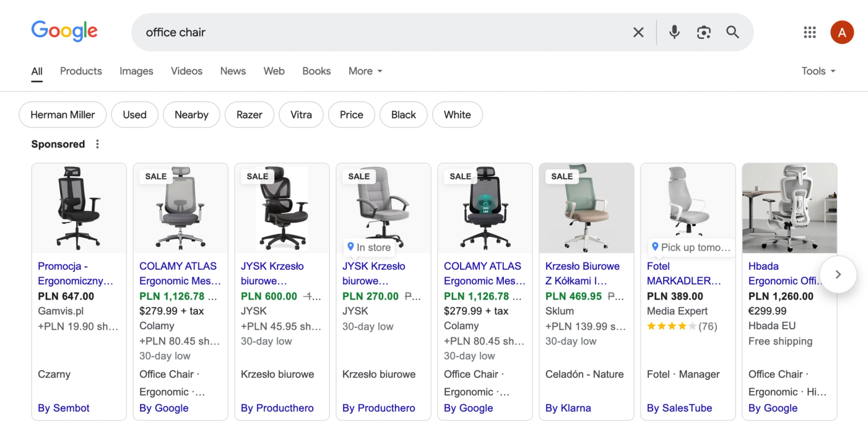Go to the Google homepage via logo

point(64,31)
